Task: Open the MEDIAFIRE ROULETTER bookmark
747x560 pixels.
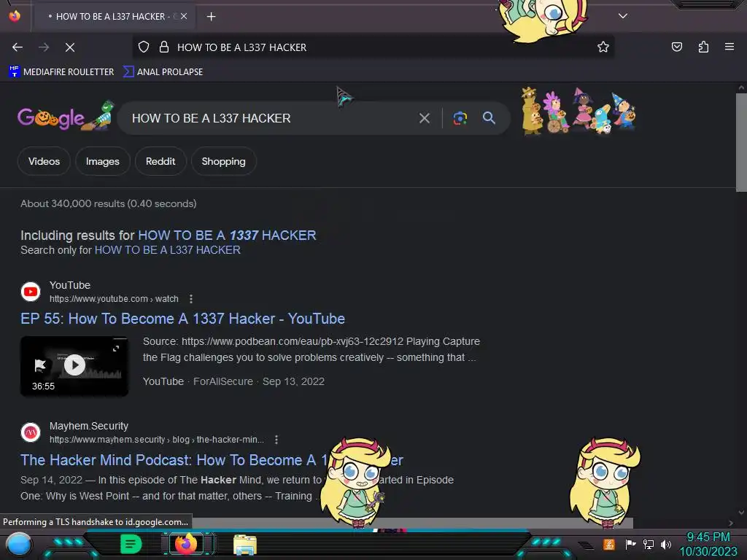Action: 61,71
